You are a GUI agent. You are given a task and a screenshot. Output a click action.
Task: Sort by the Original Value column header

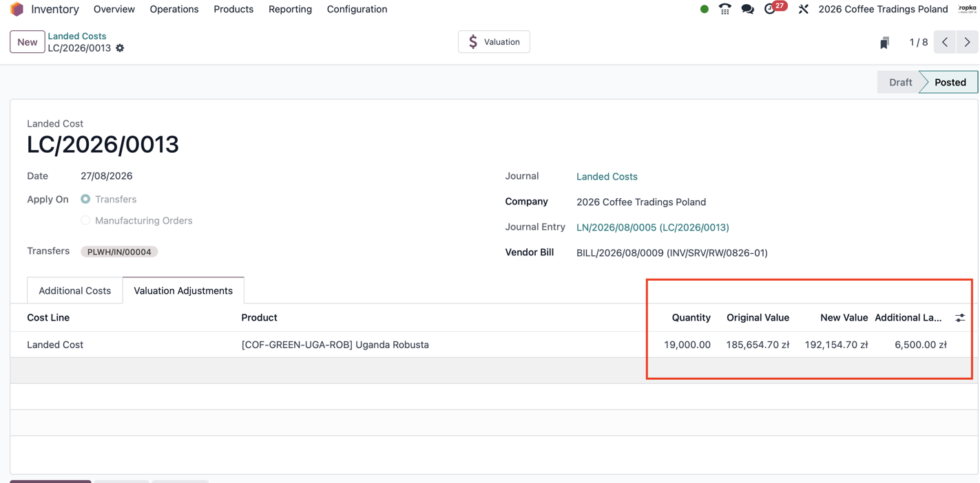(758, 318)
